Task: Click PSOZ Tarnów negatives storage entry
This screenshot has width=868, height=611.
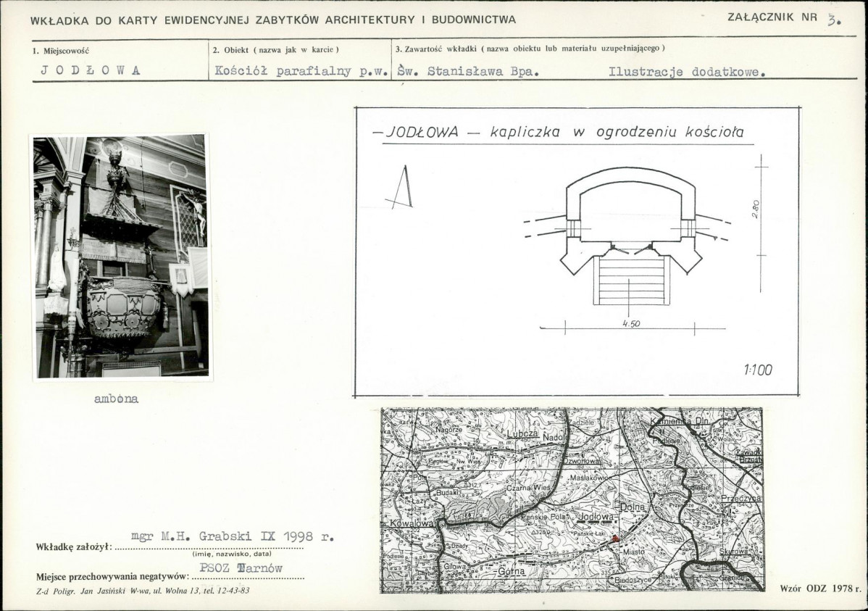Action: [241, 568]
